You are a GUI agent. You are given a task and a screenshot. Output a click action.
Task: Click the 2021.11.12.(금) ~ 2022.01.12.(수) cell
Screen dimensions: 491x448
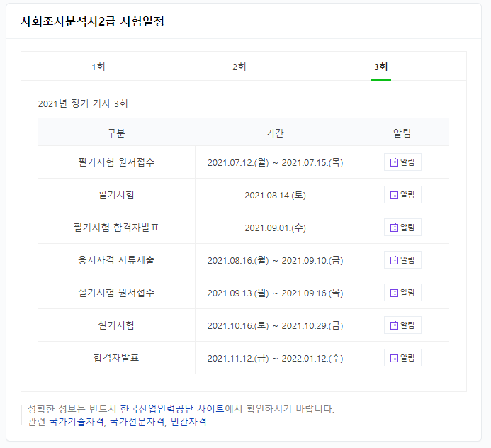pos(275,358)
